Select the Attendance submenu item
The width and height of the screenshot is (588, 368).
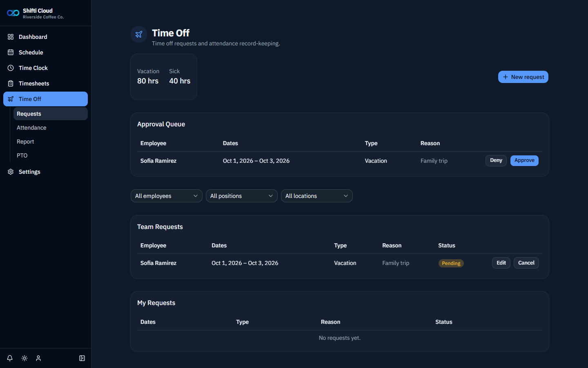click(x=51, y=128)
